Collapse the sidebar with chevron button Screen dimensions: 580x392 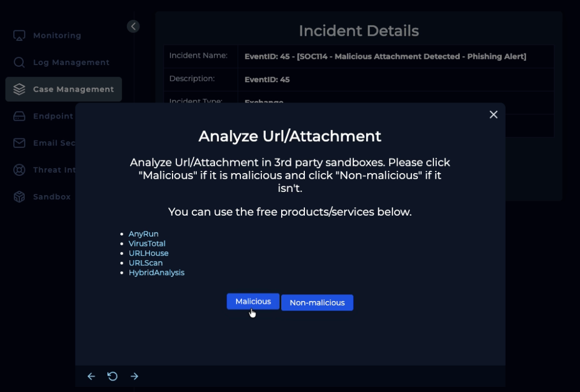click(133, 26)
